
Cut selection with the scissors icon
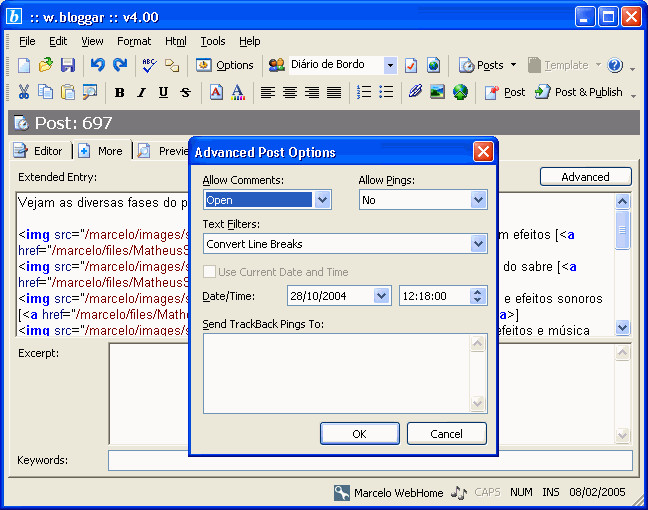pos(24,92)
